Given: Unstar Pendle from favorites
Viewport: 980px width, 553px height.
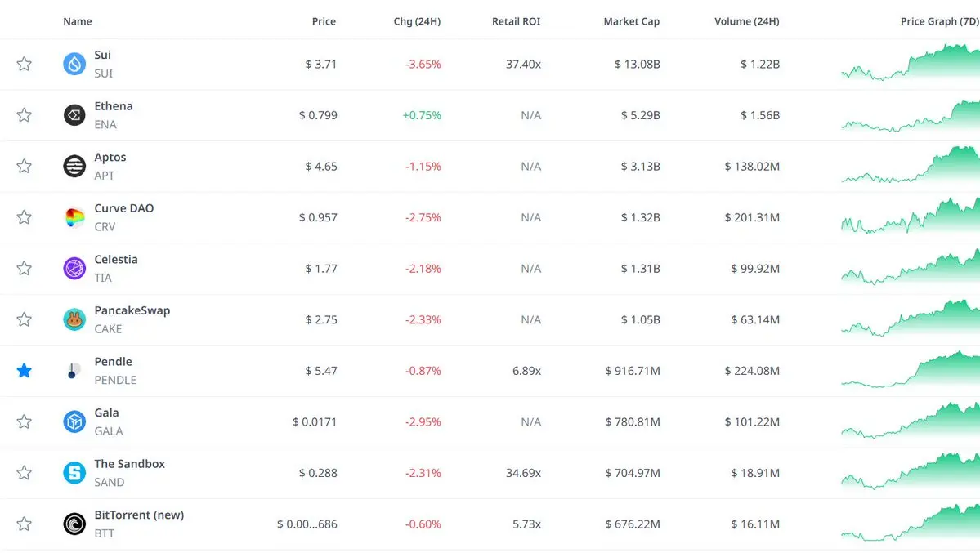Looking at the screenshot, I should pyautogui.click(x=24, y=371).
